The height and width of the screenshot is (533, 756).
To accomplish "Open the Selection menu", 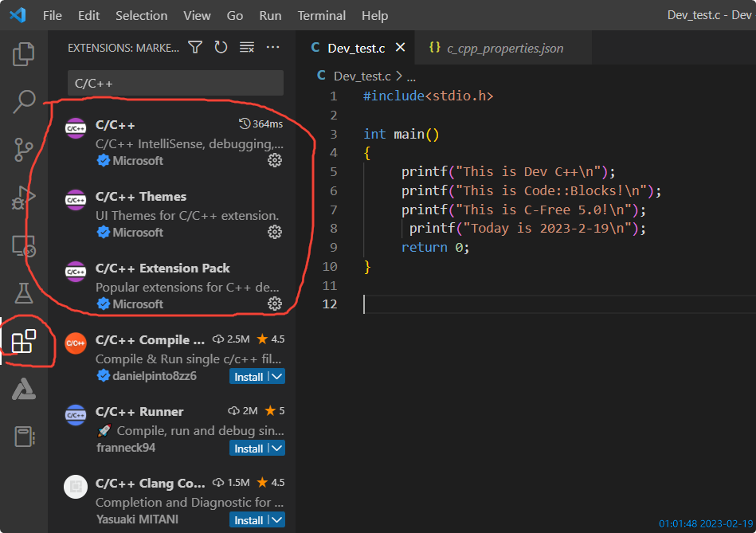I will (141, 15).
